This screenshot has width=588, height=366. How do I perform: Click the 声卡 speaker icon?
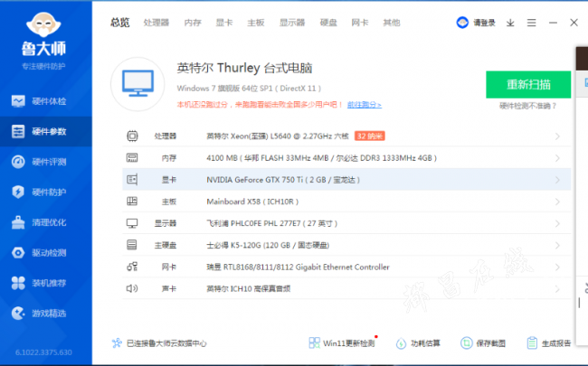tap(132, 288)
